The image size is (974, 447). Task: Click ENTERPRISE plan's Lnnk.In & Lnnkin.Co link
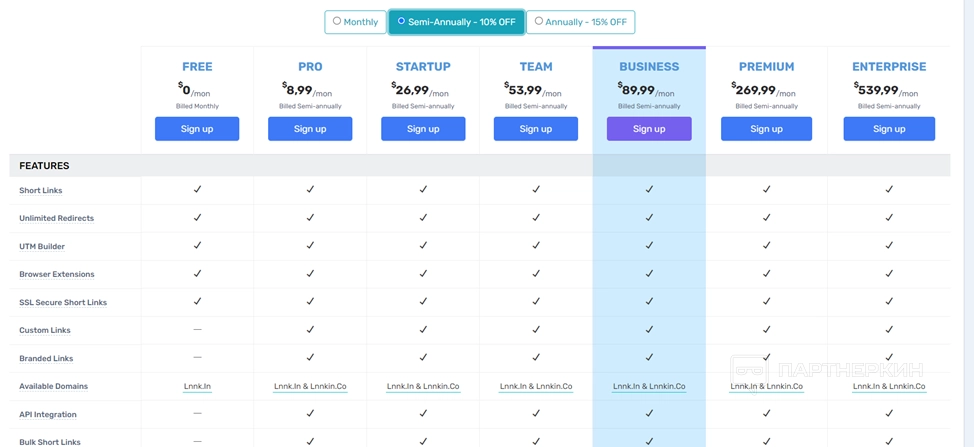[x=889, y=386]
